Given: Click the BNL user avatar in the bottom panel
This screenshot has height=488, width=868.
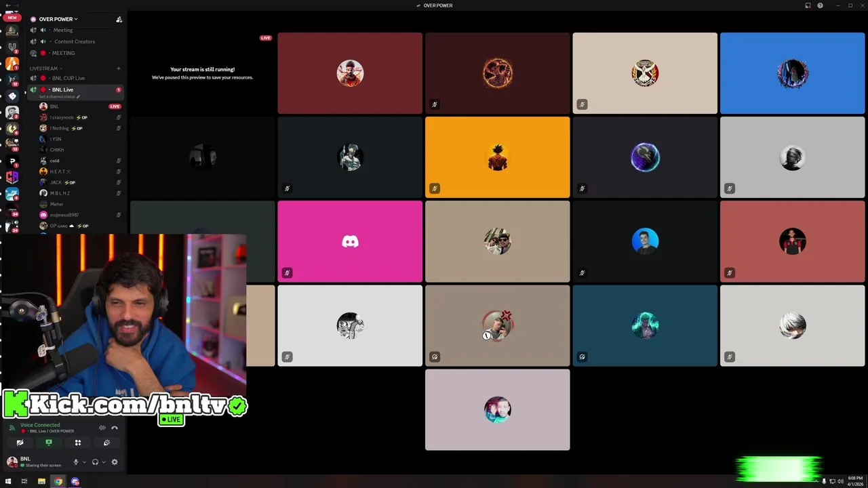Looking at the screenshot, I should [x=12, y=462].
